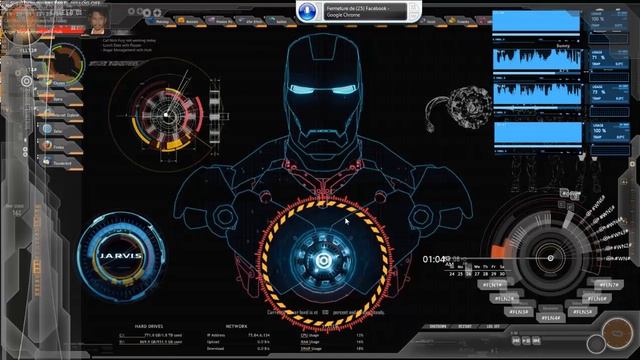Image resolution: width=640 pixels, height=360 pixels.
Task: Select day 24 in the week calendar
Action: (452, 274)
